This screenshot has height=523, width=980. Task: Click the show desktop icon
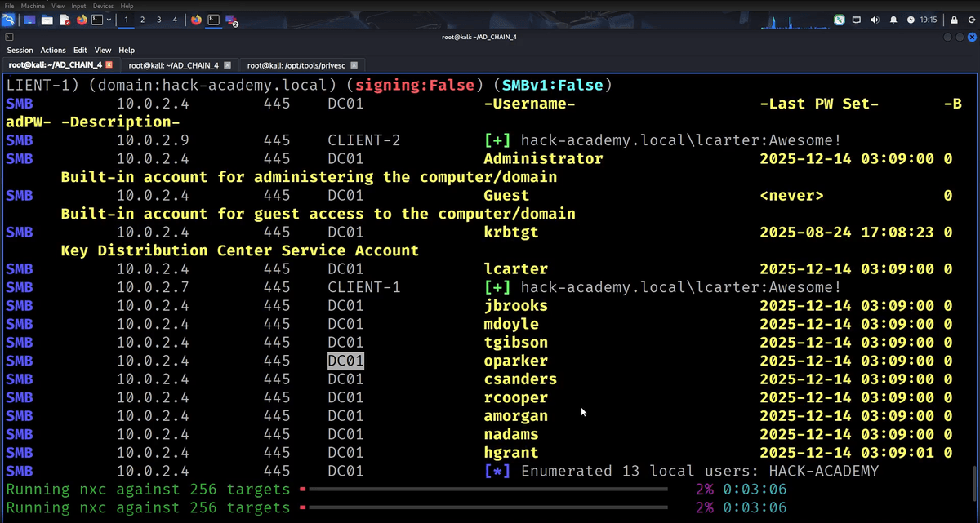pyautogui.click(x=29, y=20)
